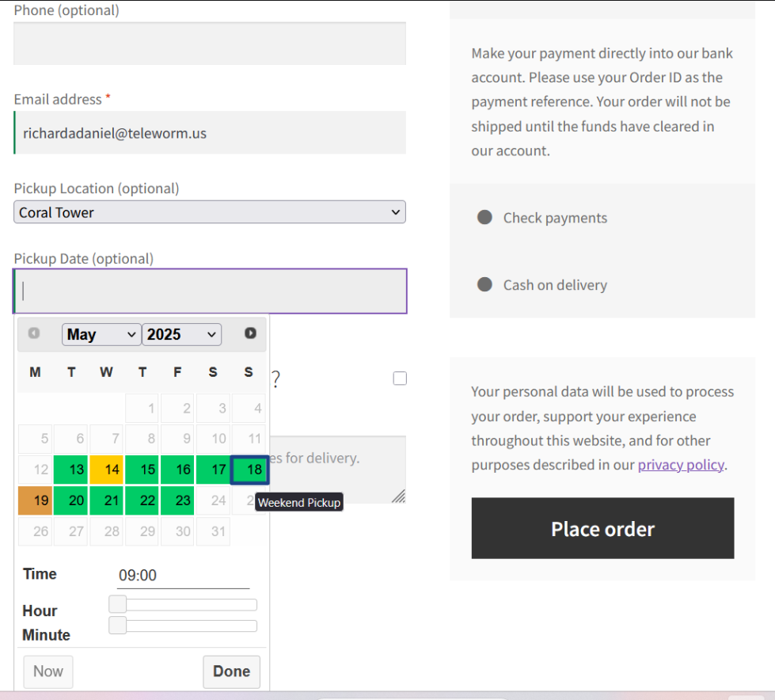This screenshot has width=775, height=700.
Task: Open the year dropdown showing 2025
Action: tap(182, 334)
